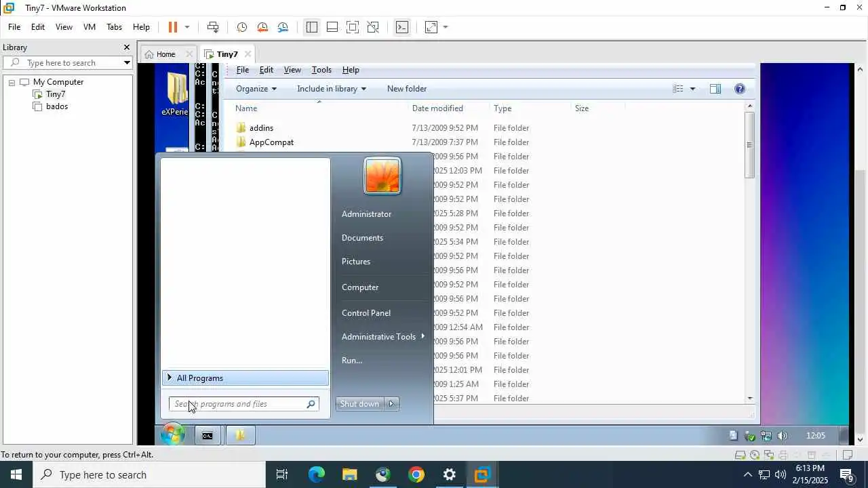The height and width of the screenshot is (488, 868).
Task: Open Control Panel from the Start menu
Action: coord(366,313)
